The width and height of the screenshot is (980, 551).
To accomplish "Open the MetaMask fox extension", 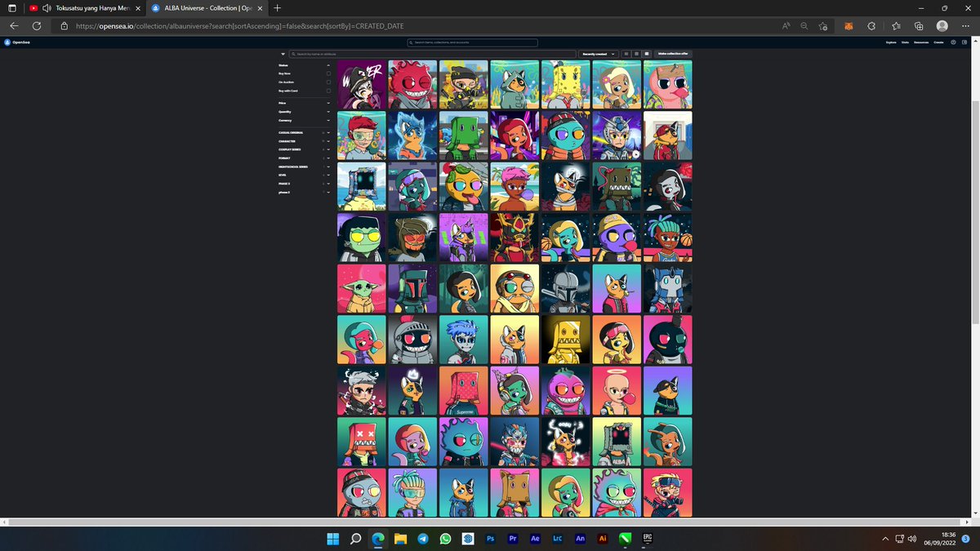I will (849, 26).
